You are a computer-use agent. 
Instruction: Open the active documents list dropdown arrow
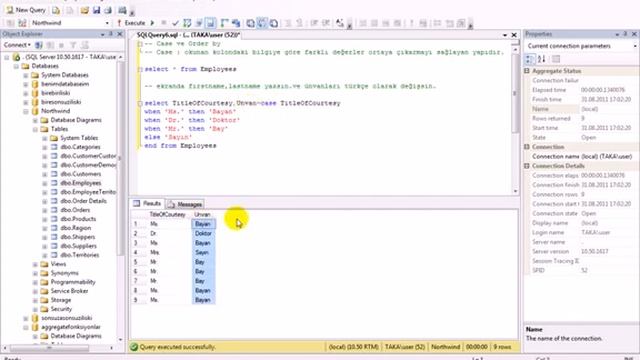pos(505,35)
